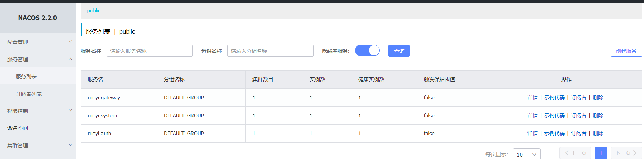Focus the 分组名称 input field
This screenshot has width=644, height=159.
[270, 51]
